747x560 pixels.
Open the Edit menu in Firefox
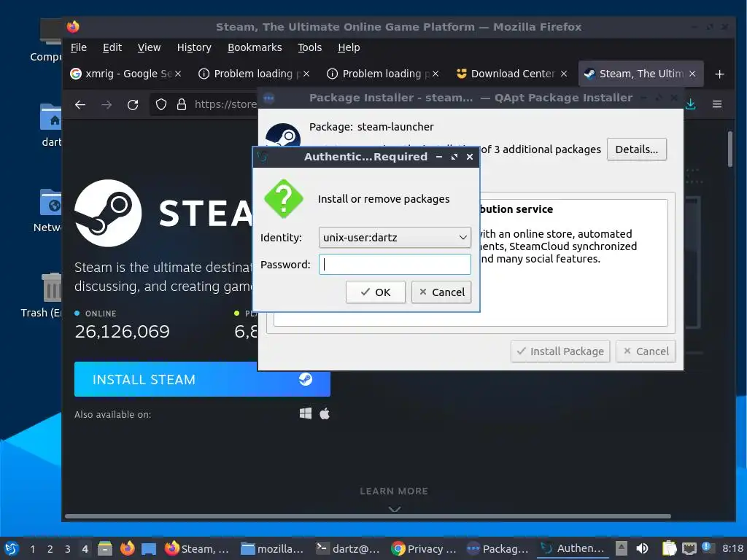pos(112,47)
